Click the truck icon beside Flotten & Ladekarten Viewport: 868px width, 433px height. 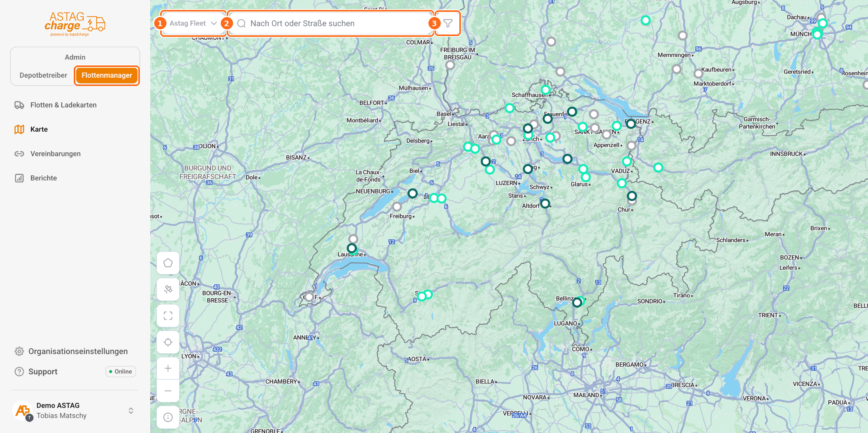19,105
